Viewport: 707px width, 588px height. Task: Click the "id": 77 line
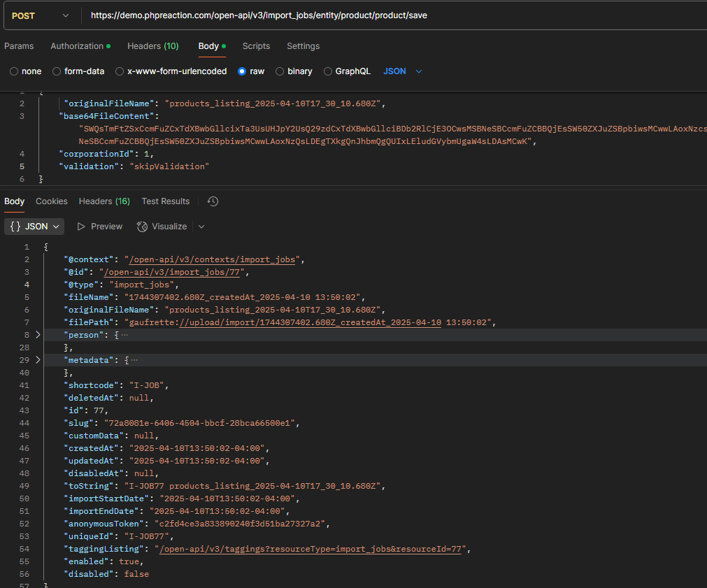tap(86, 410)
